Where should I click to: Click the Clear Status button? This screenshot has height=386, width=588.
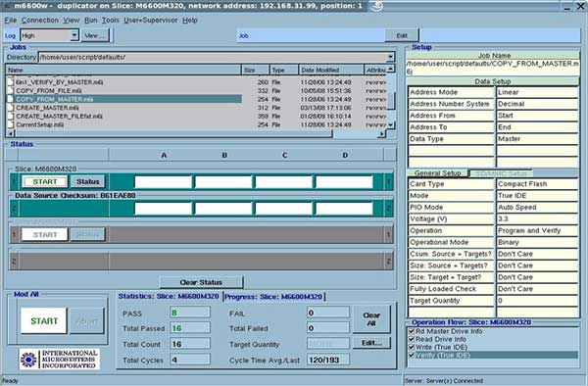point(201,282)
